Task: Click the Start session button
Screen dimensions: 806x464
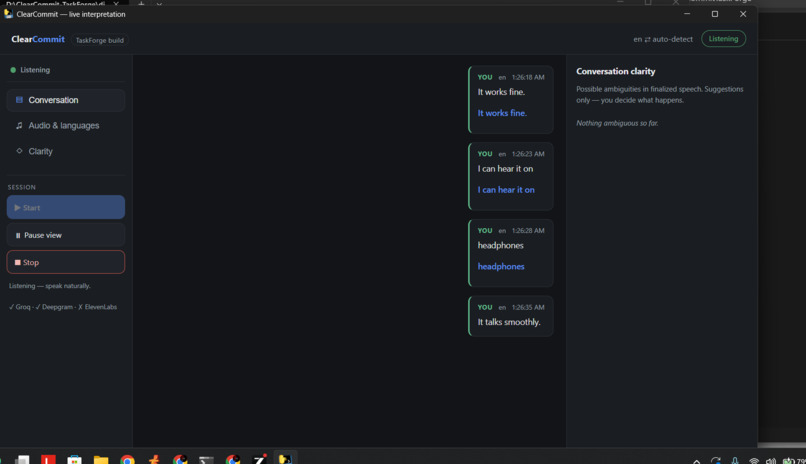Action: coord(66,207)
